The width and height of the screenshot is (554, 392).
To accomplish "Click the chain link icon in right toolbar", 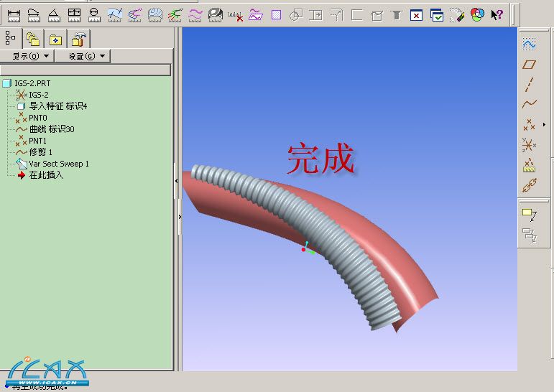I will pos(529,186).
